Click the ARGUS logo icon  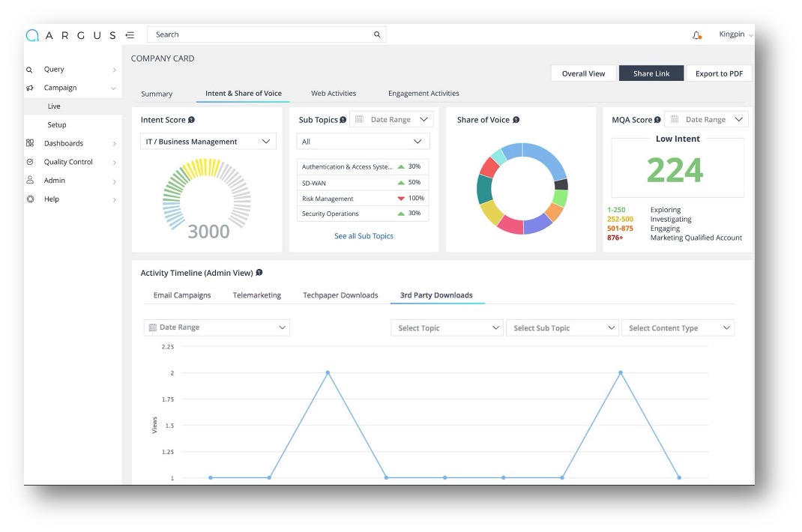pos(32,34)
